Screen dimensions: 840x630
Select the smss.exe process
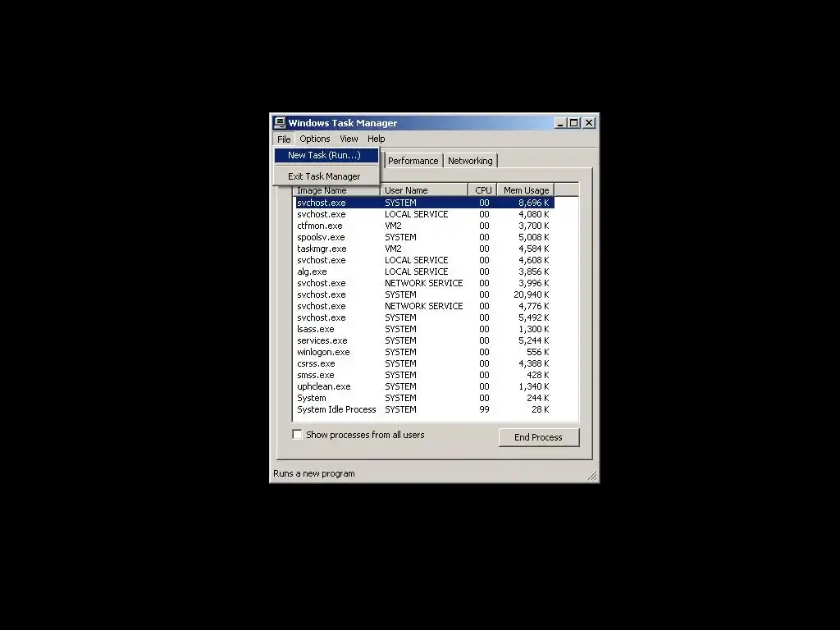click(x=424, y=375)
